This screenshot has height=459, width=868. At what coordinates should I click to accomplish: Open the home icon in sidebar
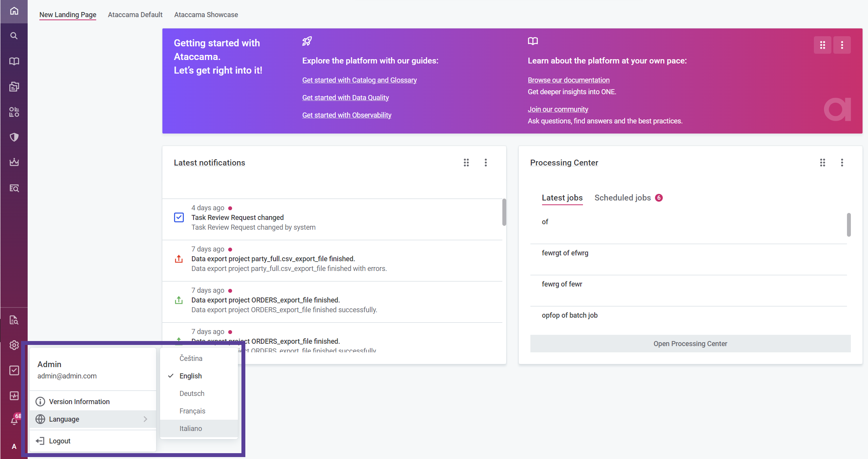tap(14, 11)
